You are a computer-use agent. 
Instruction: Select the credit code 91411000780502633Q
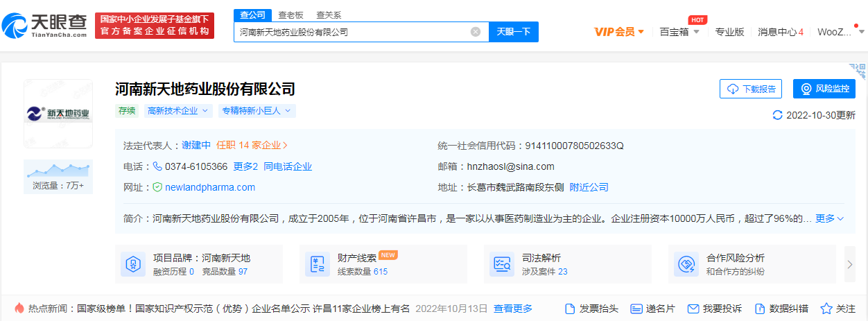click(575, 146)
